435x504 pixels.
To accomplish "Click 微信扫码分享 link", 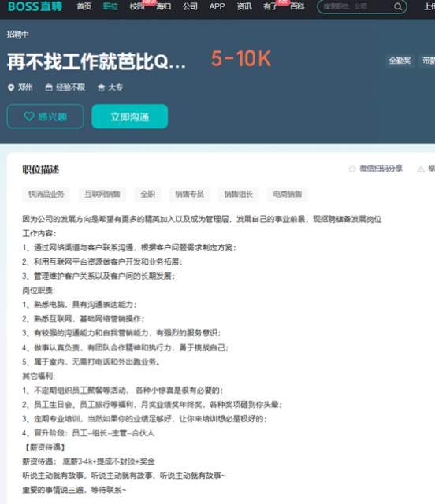I will (x=381, y=169).
